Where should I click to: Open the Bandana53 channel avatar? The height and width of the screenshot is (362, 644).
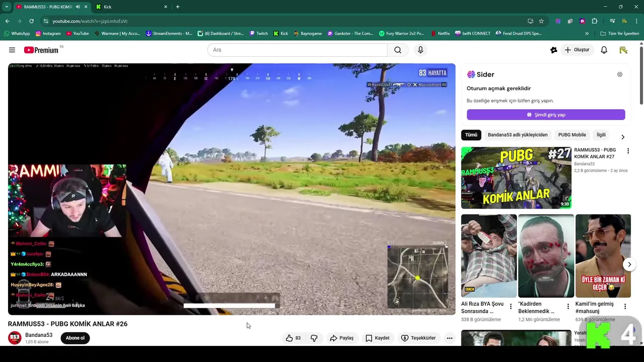pos(15,338)
